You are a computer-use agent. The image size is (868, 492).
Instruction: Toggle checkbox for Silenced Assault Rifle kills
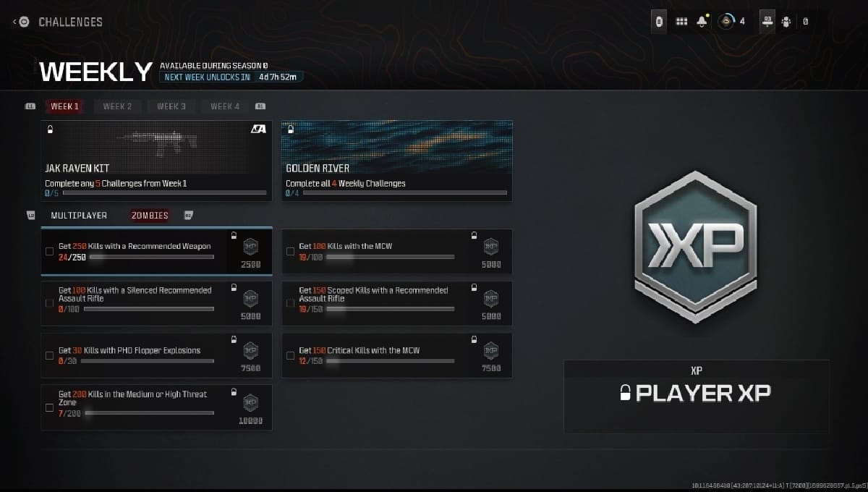tap(49, 303)
